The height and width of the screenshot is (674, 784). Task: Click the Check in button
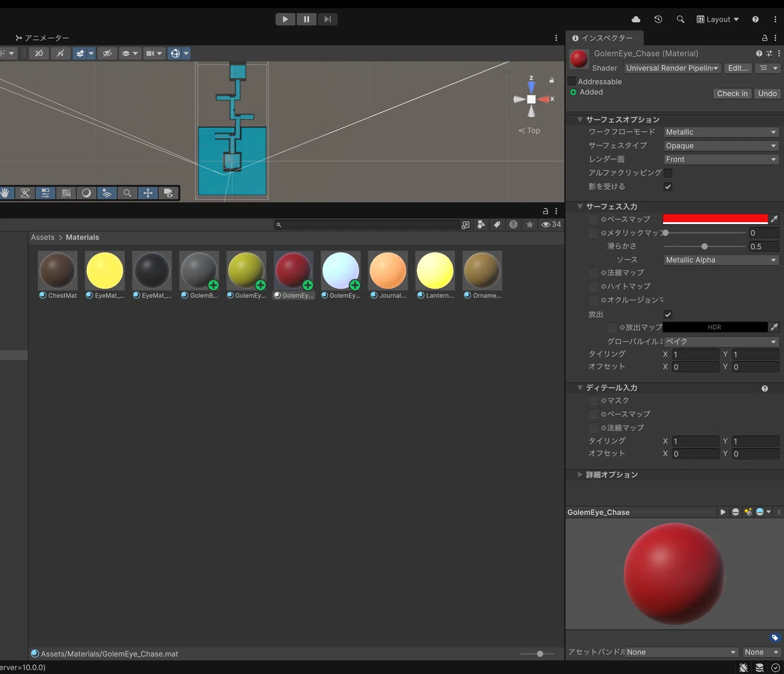732,93
